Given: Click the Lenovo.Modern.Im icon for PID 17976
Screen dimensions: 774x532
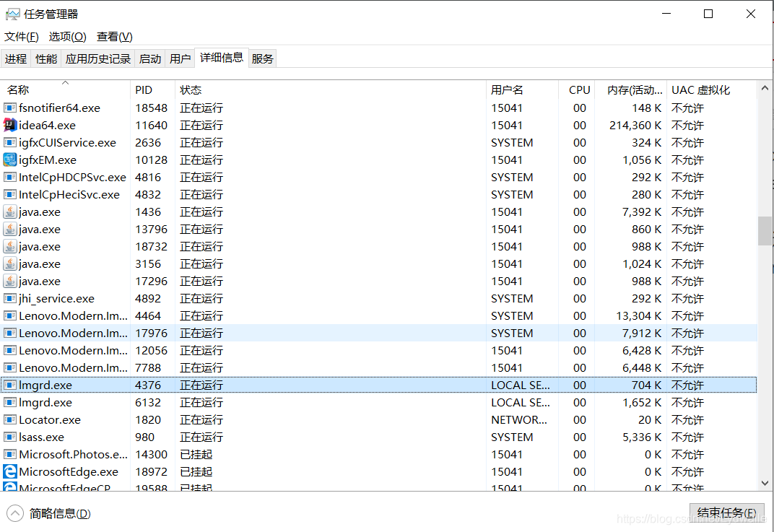Looking at the screenshot, I should (10, 333).
